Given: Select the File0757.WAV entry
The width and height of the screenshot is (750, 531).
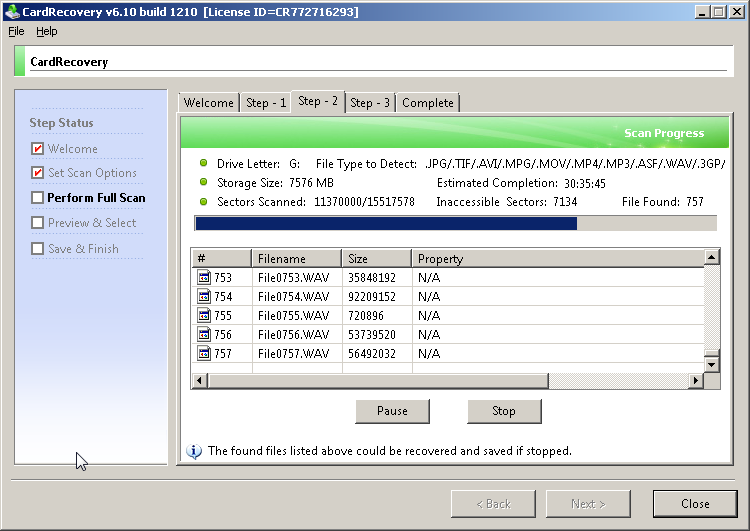Looking at the screenshot, I should click(293, 354).
